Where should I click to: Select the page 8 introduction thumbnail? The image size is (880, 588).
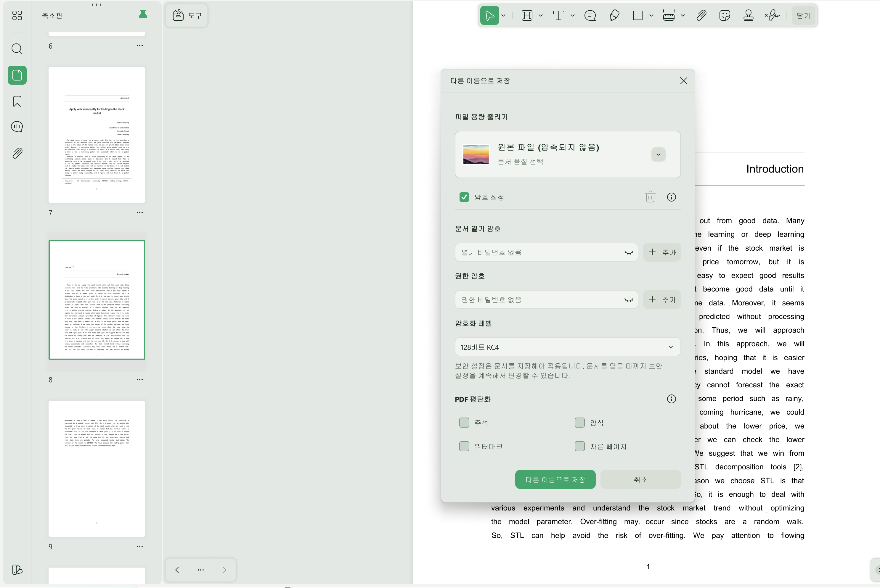(x=97, y=300)
